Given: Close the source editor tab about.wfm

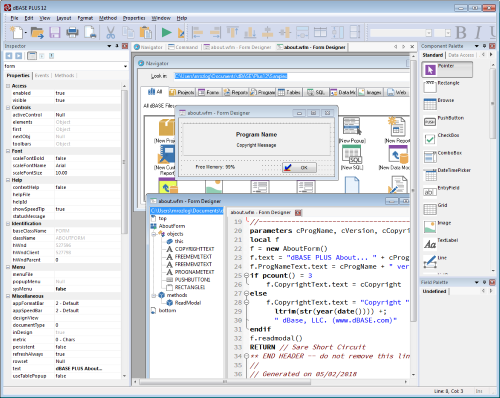Looking at the screenshot, I should click(x=298, y=212).
